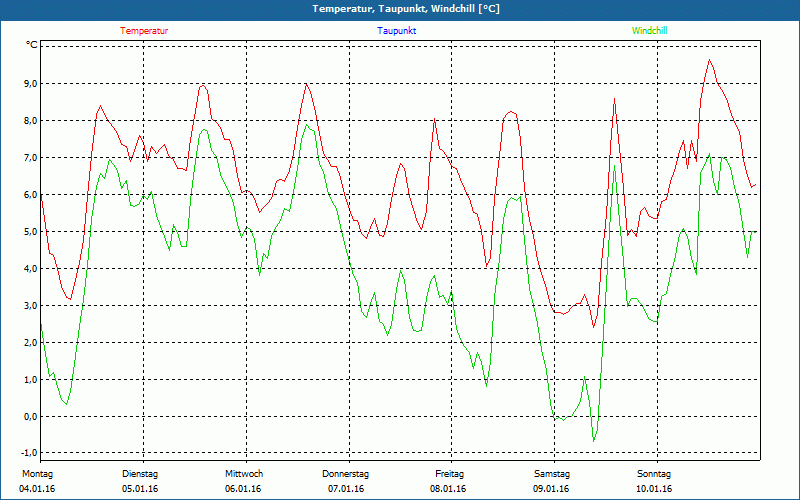Click the date 10.01.16

(x=654, y=489)
